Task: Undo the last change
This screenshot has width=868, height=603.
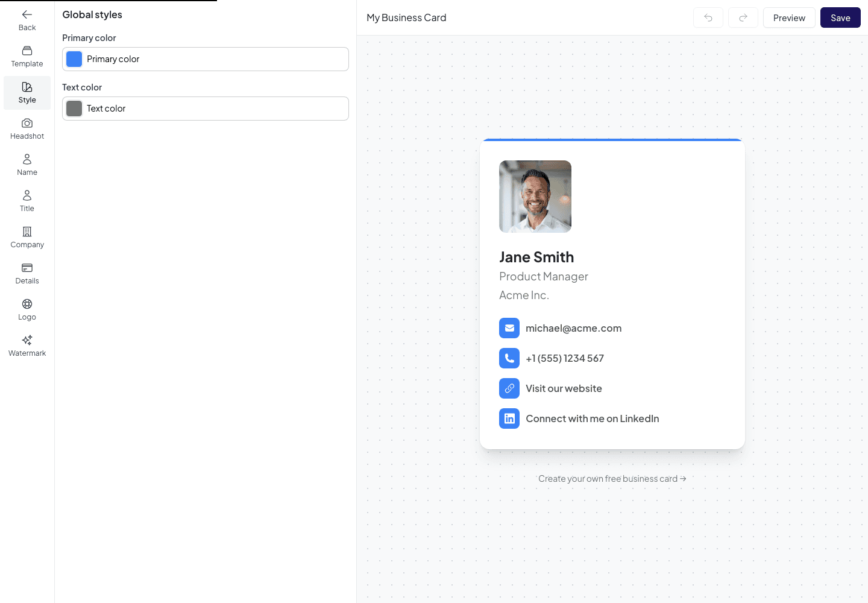Action: pyautogui.click(x=708, y=17)
